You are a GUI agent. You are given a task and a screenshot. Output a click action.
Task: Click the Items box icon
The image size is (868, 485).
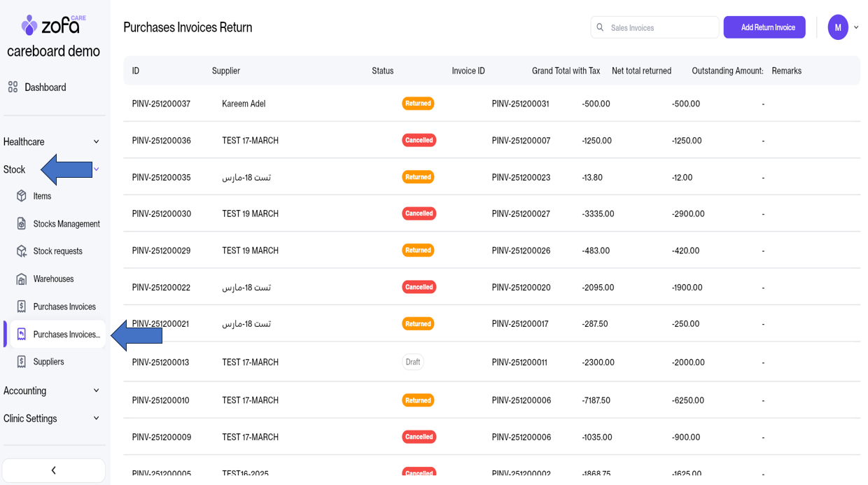22,196
